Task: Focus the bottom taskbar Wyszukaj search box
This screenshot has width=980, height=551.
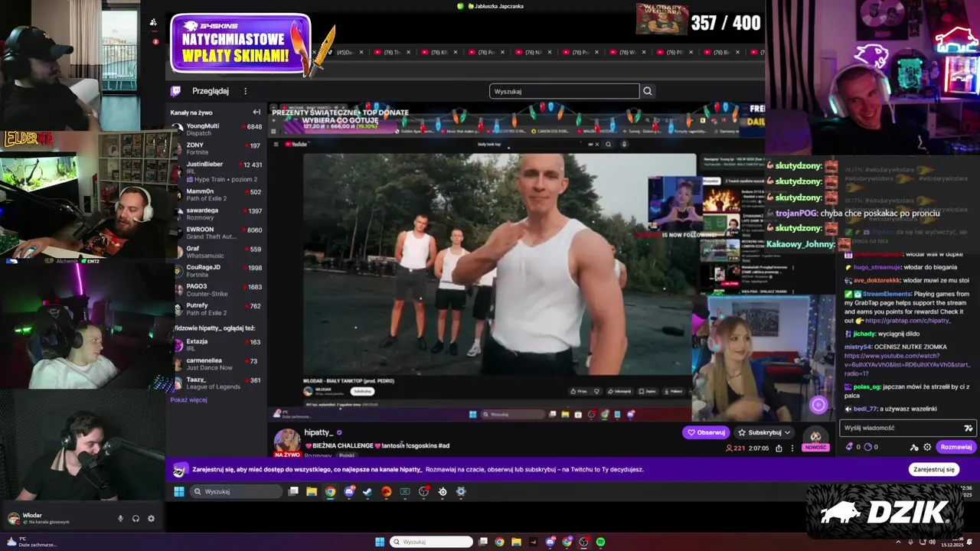Action: coord(432,542)
